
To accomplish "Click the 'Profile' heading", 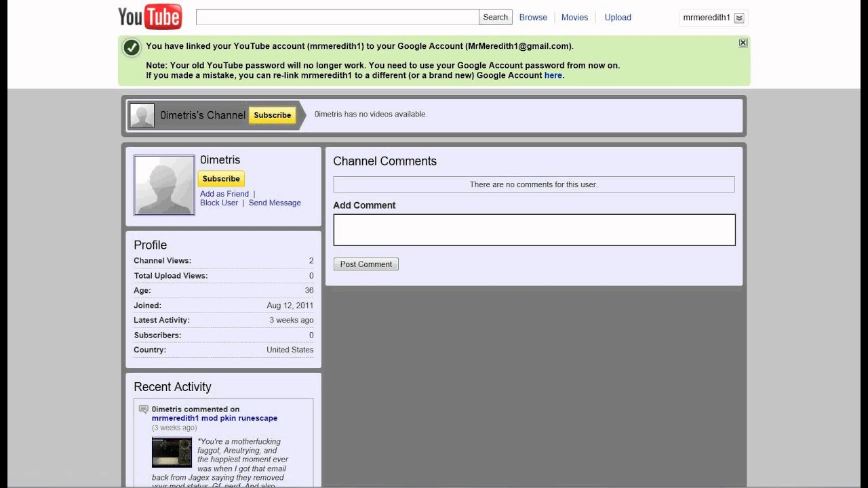I will click(150, 245).
